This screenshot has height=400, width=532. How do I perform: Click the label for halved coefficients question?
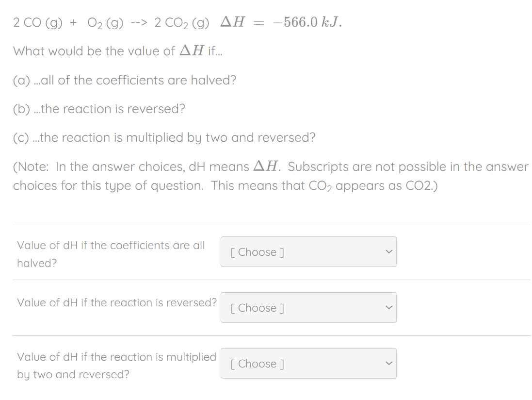point(111,254)
